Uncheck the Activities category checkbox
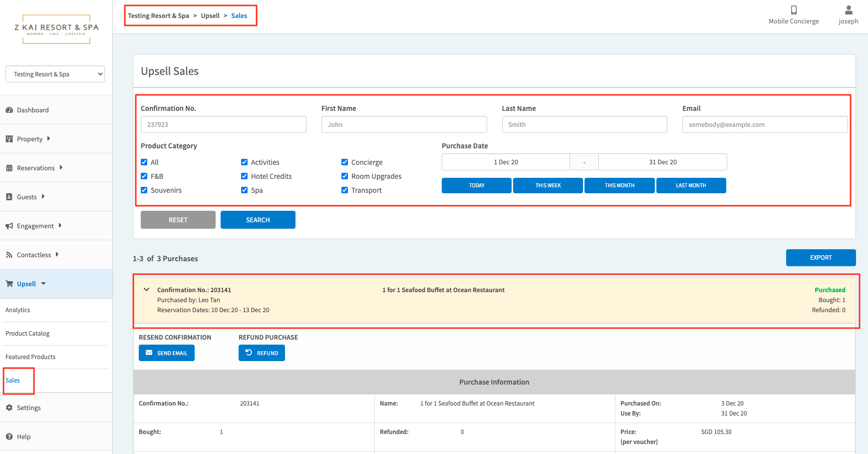868x454 pixels. point(244,162)
